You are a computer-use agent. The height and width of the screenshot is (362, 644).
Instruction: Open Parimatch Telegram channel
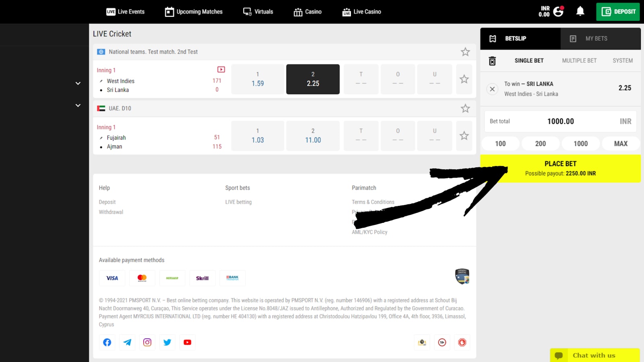(127, 342)
